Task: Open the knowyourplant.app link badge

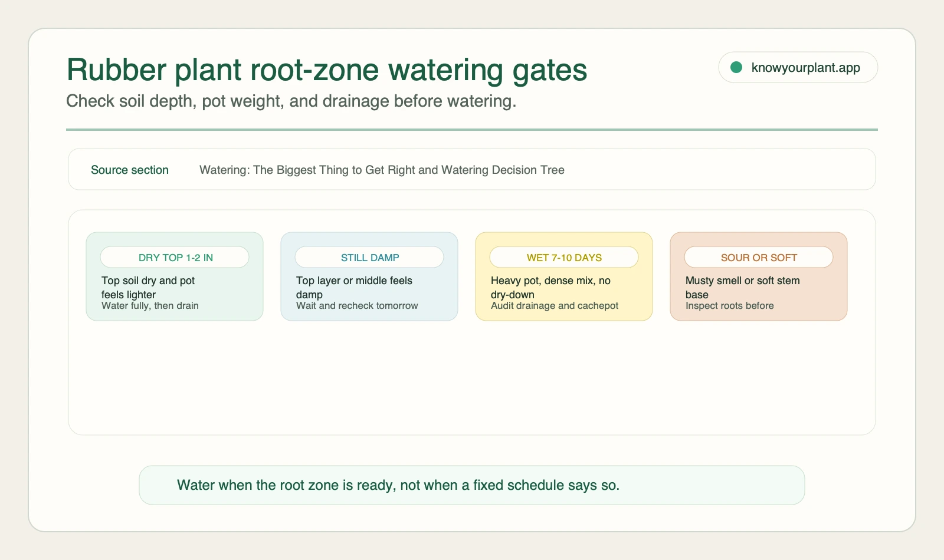Action: [x=798, y=67]
